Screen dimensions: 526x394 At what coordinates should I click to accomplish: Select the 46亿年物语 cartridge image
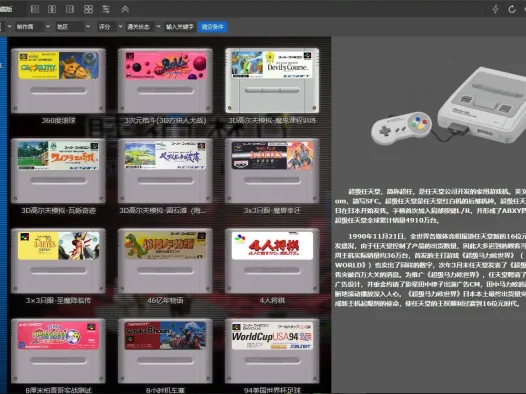pyautogui.click(x=165, y=261)
